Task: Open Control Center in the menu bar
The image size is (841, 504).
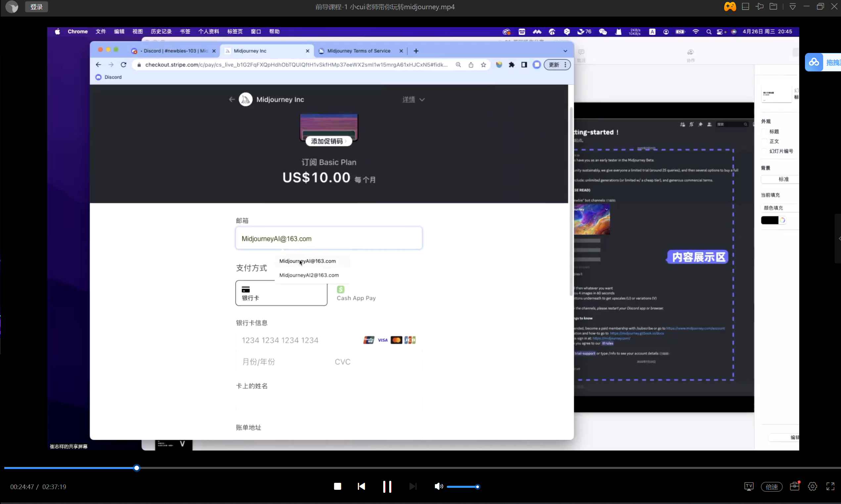Action: (720, 31)
